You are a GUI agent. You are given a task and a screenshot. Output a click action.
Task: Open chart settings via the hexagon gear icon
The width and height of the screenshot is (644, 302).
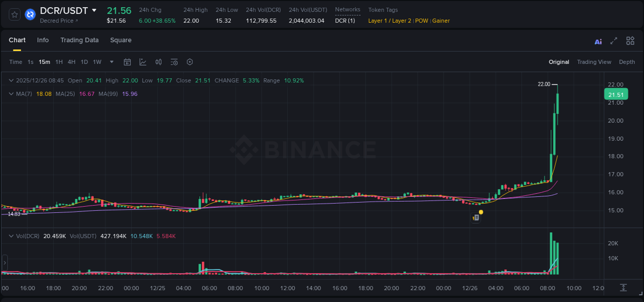coord(190,62)
